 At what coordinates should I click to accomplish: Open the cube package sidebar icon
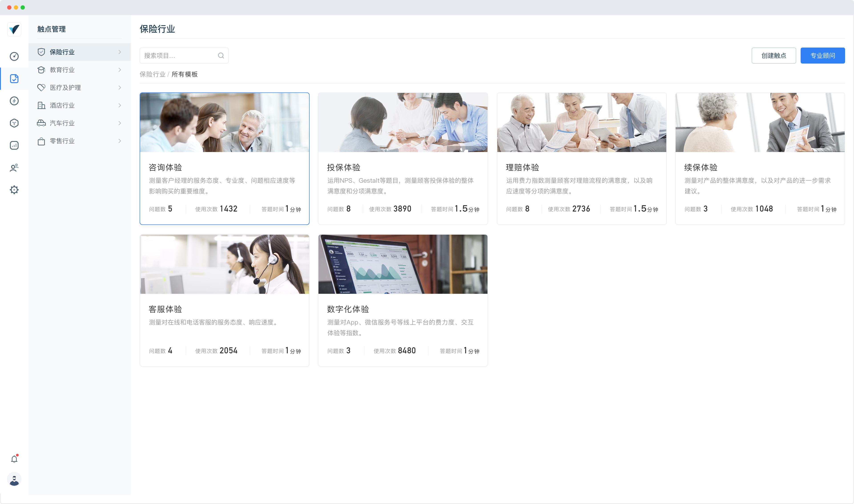14,123
